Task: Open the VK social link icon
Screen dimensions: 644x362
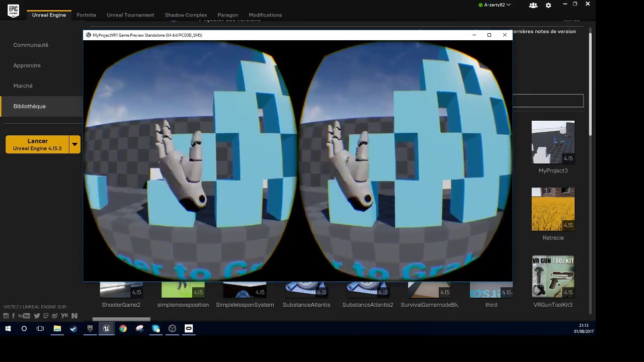Action: coord(64,316)
